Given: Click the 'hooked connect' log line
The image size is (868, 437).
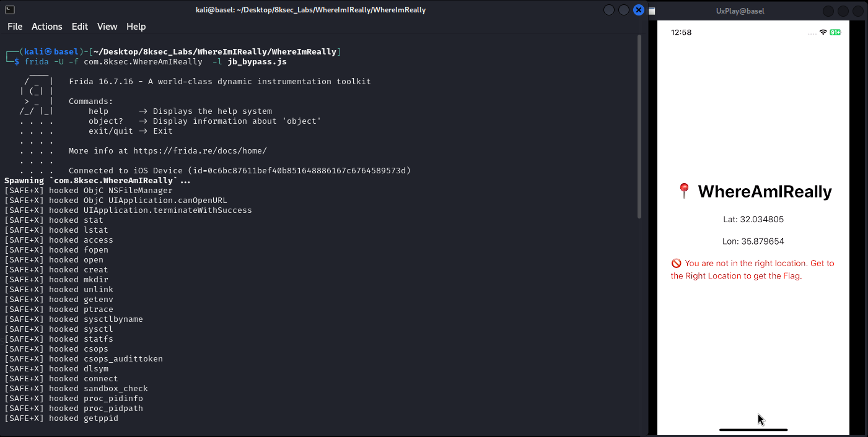Looking at the screenshot, I should pyautogui.click(x=61, y=379).
